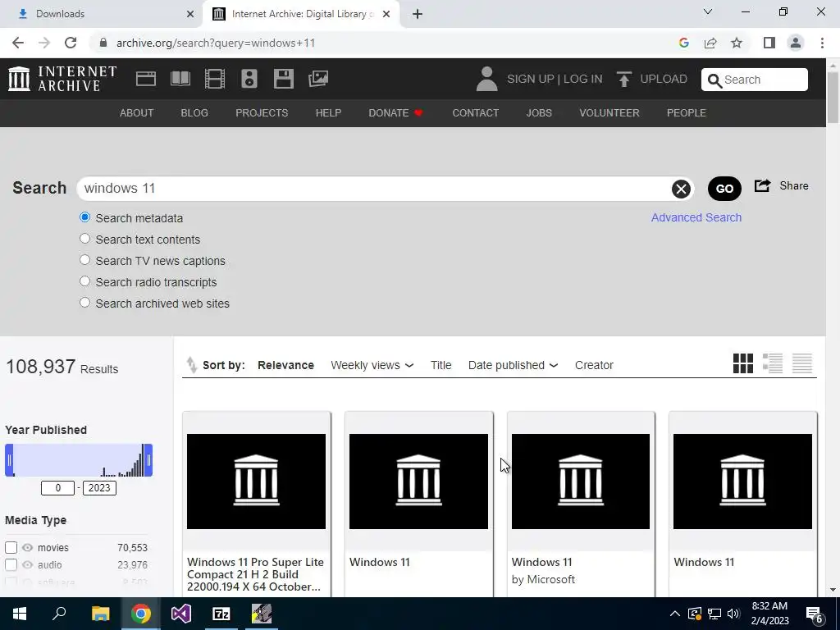Toggle eye icon for movies only
Image resolution: width=840 pixels, height=630 pixels.
click(27, 547)
